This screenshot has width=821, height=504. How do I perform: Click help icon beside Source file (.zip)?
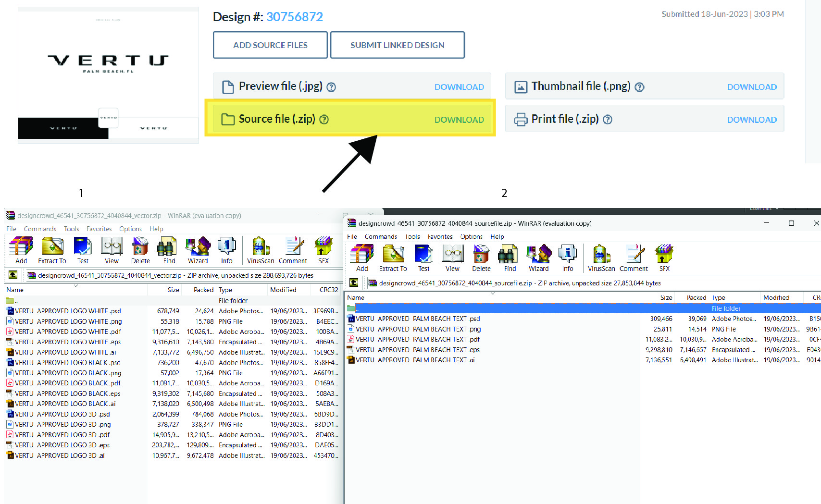point(324,120)
